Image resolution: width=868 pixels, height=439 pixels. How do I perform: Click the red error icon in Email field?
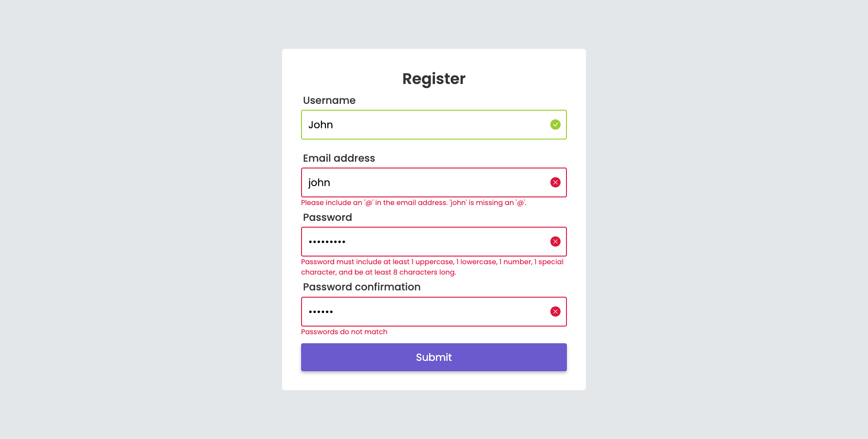click(x=555, y=182)
